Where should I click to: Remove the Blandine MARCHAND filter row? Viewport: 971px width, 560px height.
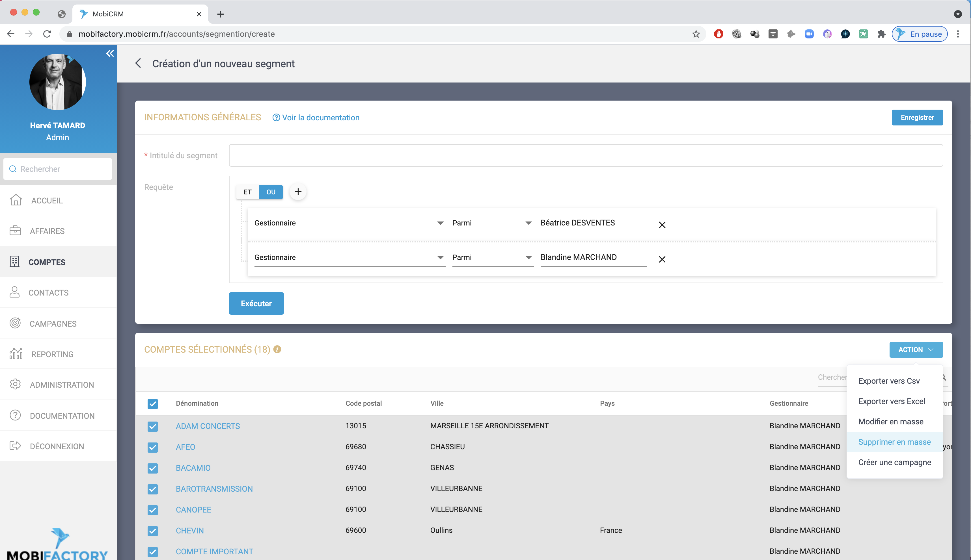pos(662,259)
